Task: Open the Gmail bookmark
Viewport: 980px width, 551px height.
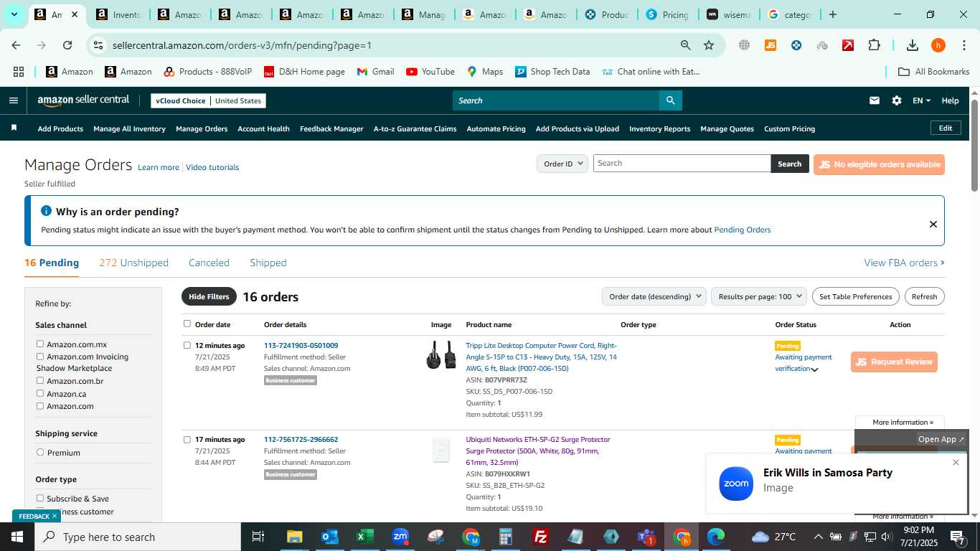Action: click(375, 72)
